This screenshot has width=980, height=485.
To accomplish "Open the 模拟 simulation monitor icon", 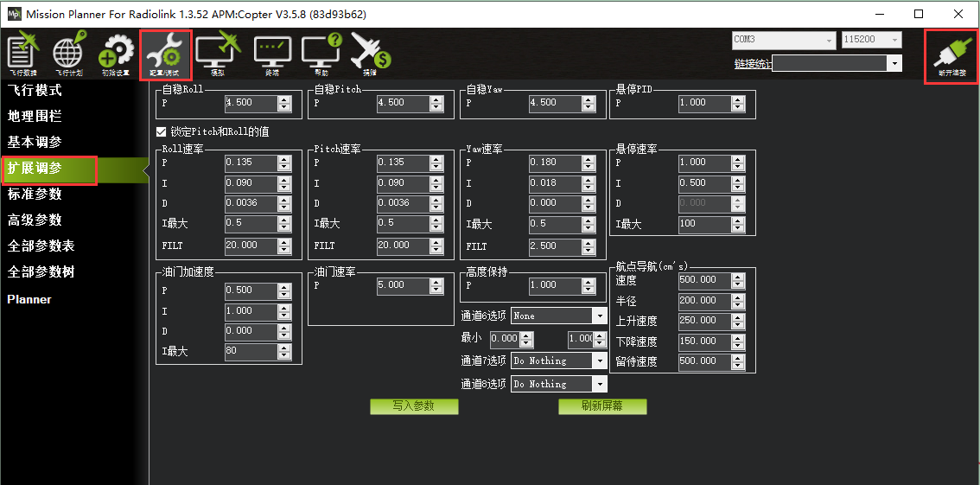I will [x=218, y=55].
